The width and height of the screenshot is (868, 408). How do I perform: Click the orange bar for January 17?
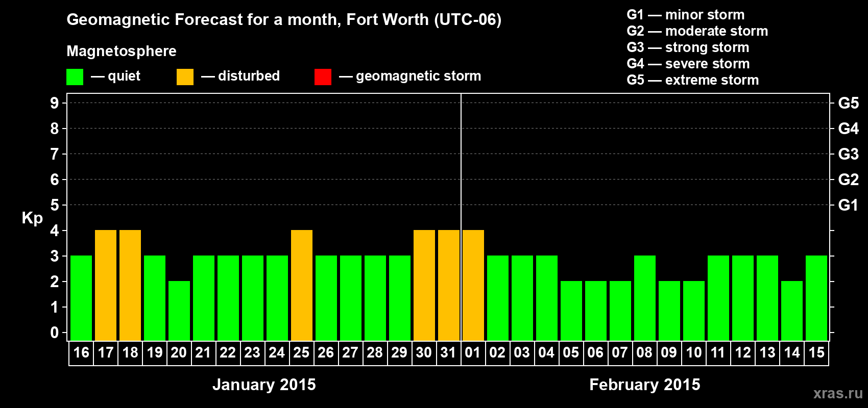[106, 285]
